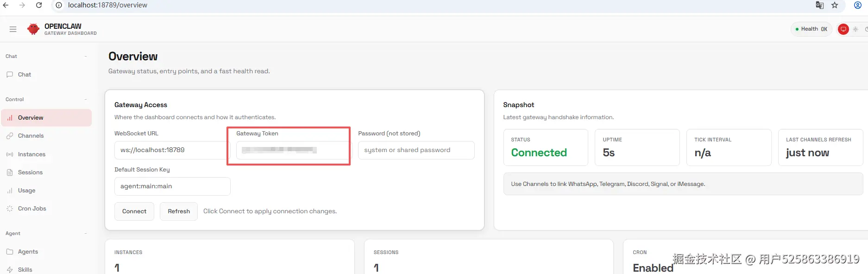Open the Cron Jobs page

coord(32,209)
